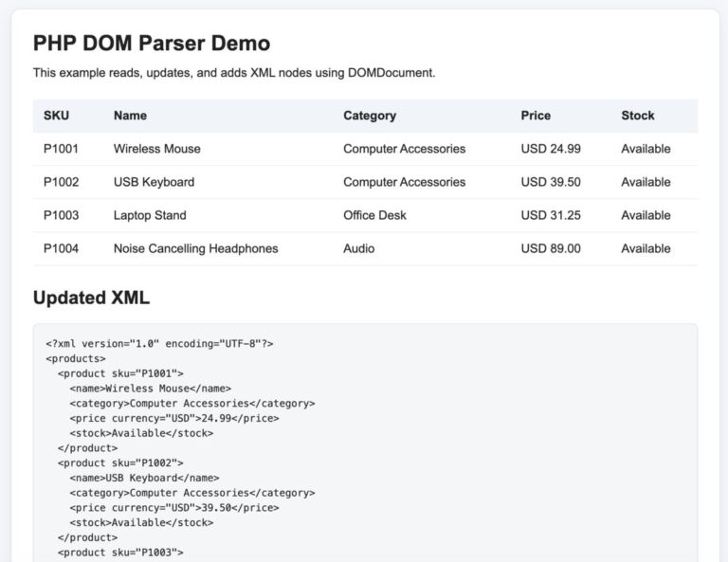The width and height of the screenshot is (728, 562).
Task: Select the USD 89.00 price cell
Action: click(x=550, y=248)
